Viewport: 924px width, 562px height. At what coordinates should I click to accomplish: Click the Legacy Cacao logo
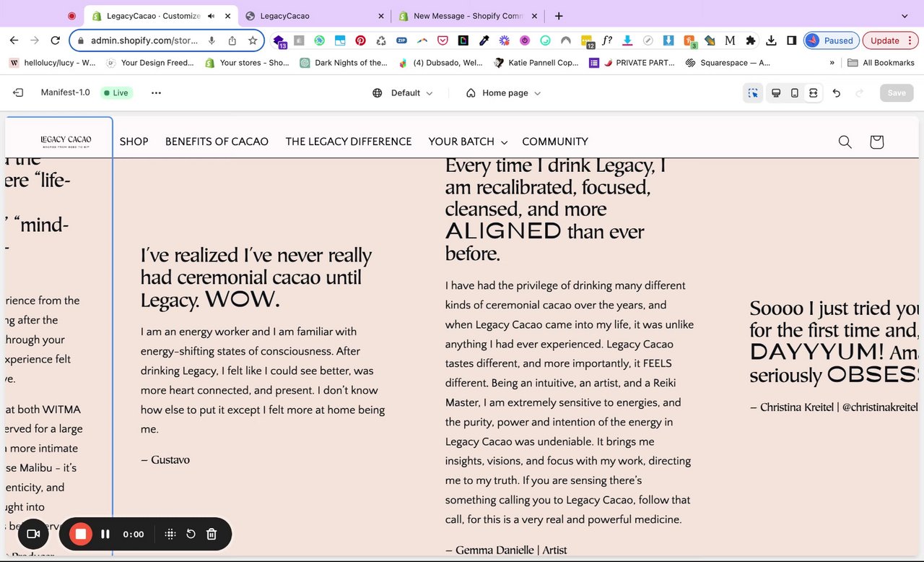pyautogui.click(x=66, y=142)
